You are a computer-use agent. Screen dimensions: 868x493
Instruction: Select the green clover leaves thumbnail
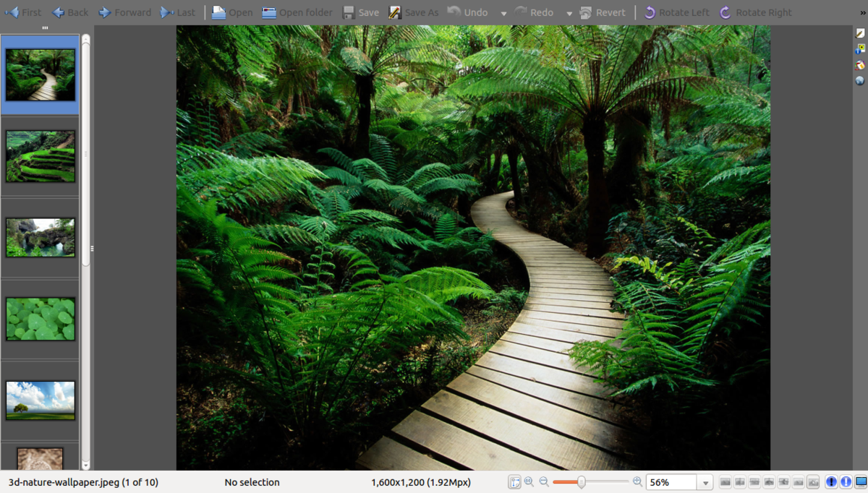pos(41,319)
